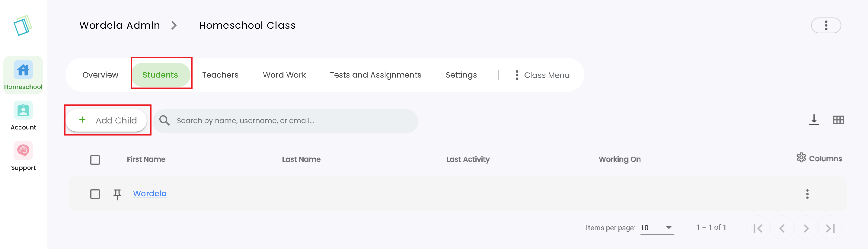868x249 pixels.
Task: Open the Account section in the sidebar
Action: click(x=23, y=115)
